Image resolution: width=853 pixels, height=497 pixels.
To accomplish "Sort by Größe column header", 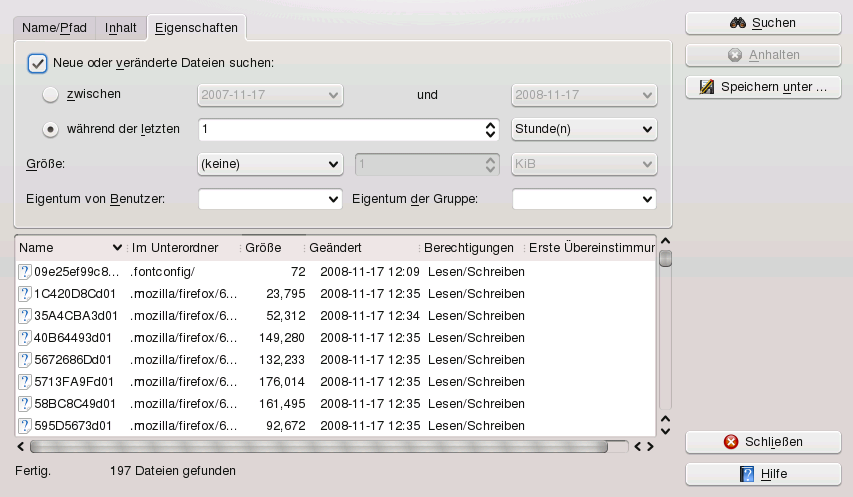I will 273,248.
